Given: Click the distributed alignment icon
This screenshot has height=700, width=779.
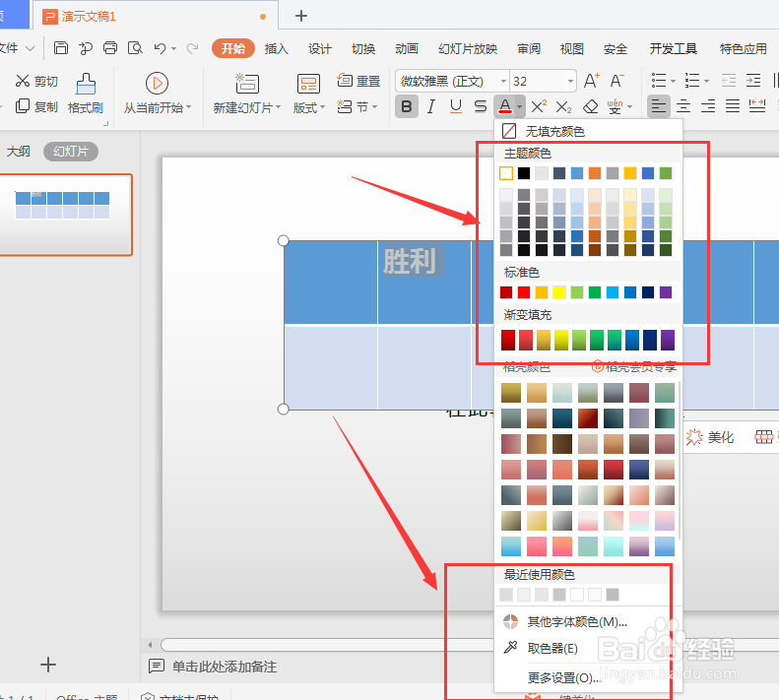Looking at the screenshot, I should pyautogui.click(x=757, y=106).
